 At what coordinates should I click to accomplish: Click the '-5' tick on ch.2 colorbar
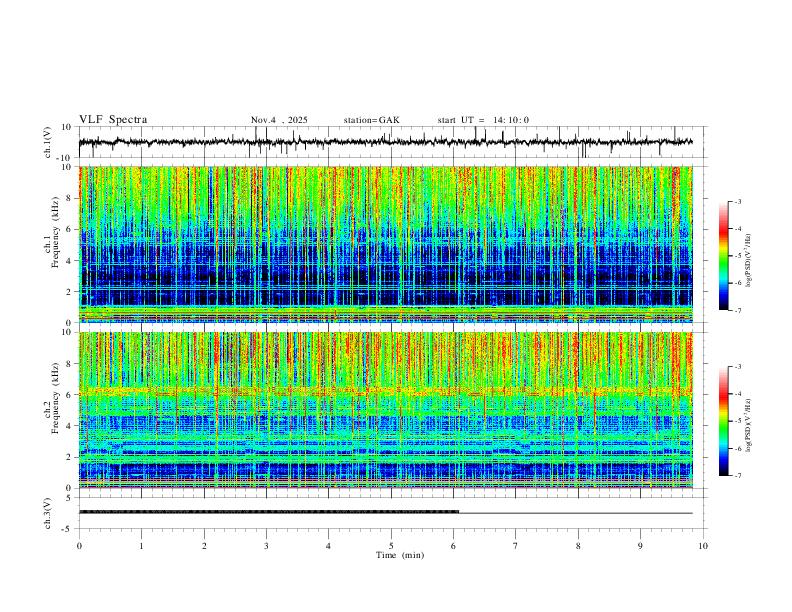[x=737, y=421]
